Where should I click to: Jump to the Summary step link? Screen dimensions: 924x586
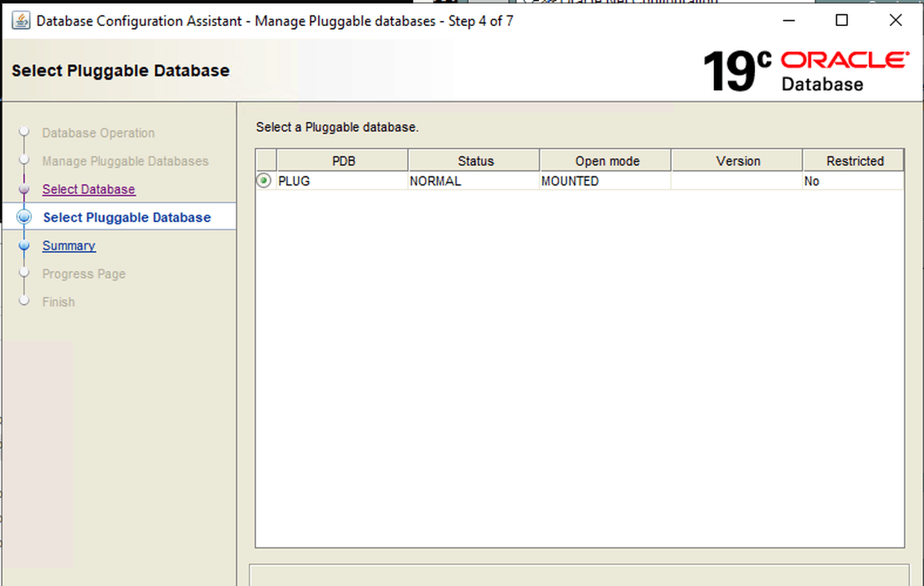[x=68, y=246]
